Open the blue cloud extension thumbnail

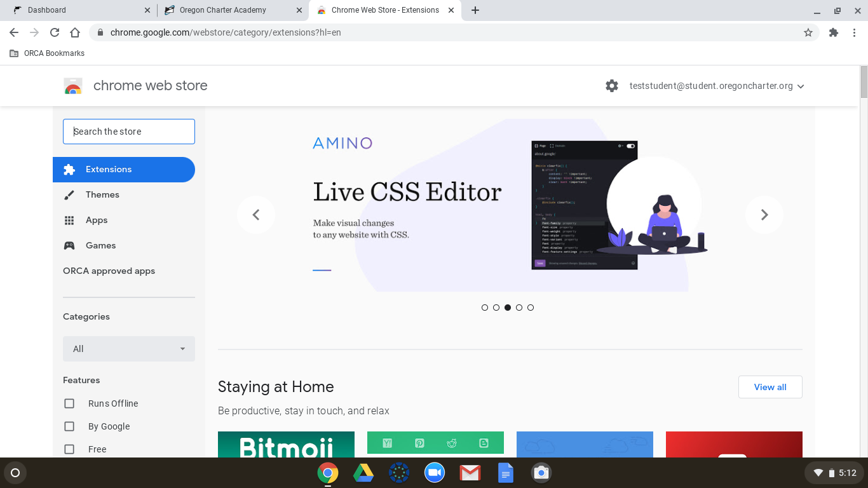click(585, 444)
